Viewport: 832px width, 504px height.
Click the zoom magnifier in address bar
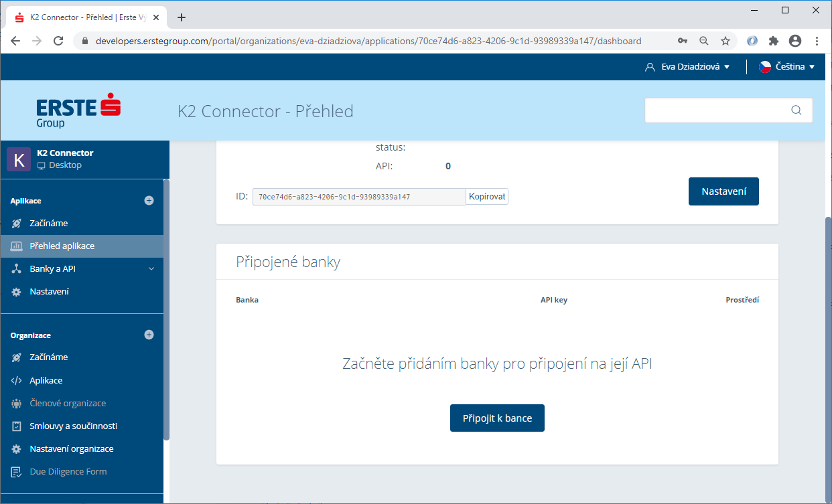coord(704,41)
